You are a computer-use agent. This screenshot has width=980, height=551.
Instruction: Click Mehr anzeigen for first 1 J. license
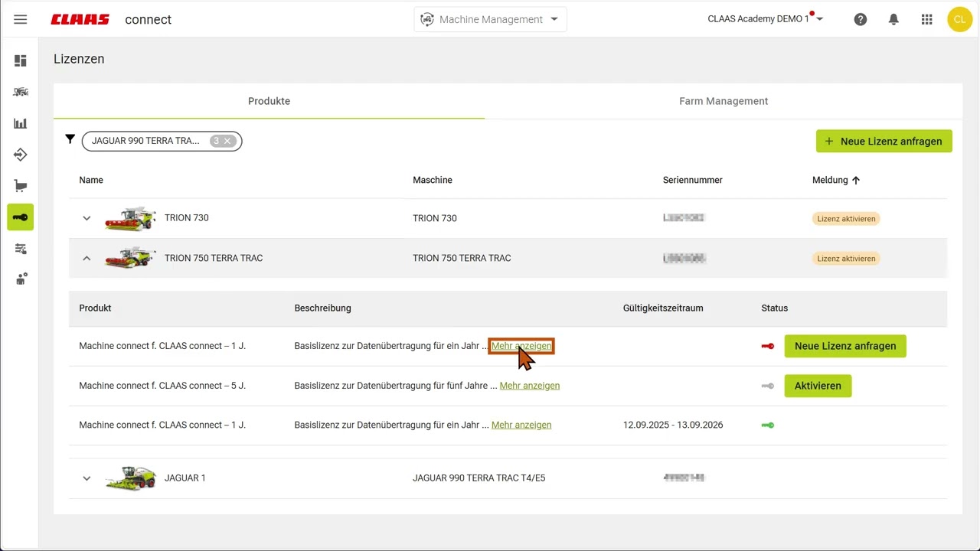(521, 346)
